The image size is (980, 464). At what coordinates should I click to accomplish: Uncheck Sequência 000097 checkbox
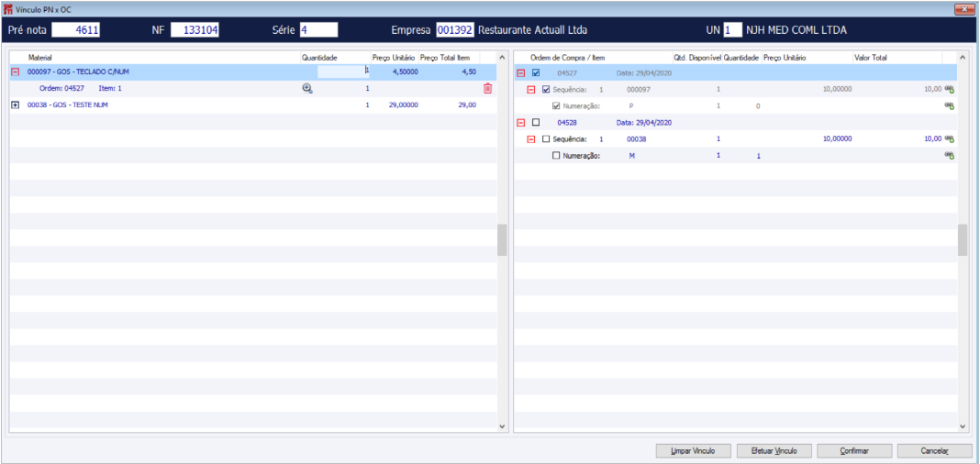click(x=546, y=89)
